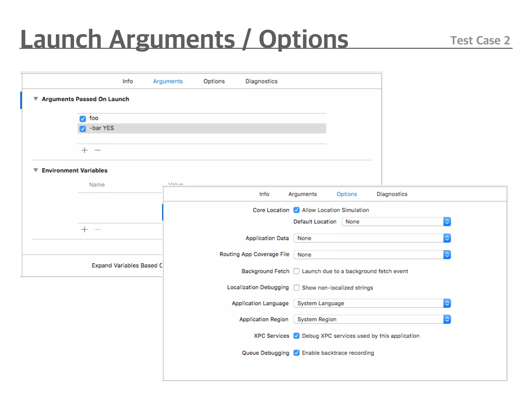Image resolution: width=532 pixels, height=399 pixels.
Task: Disable Debug XPC services checkbox
Action: [296, 336]
